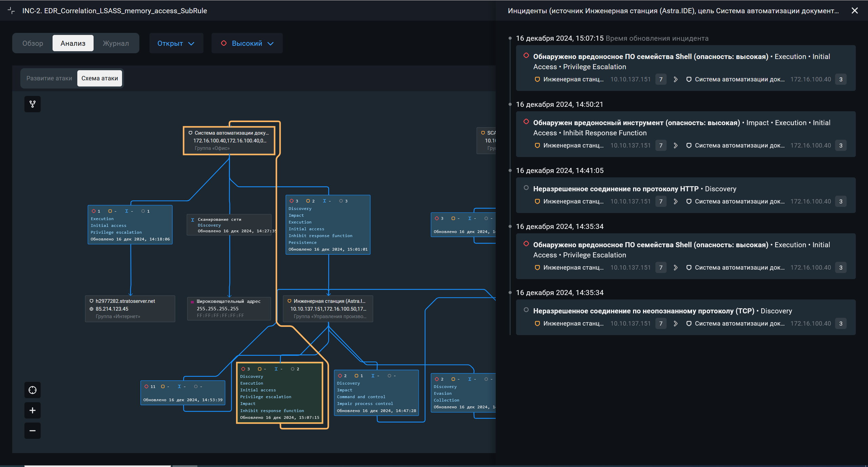Click the red severity icon of 14:50:21 incident

click(526, 122)
